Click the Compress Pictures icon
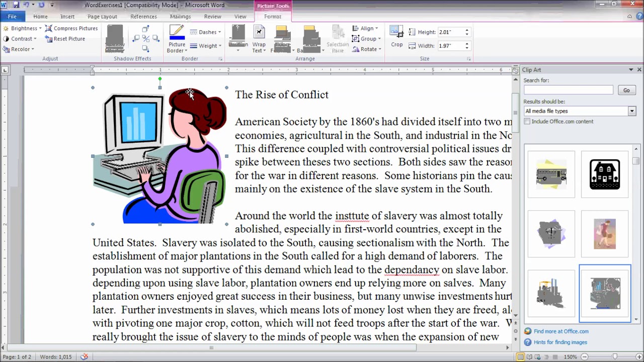 coord(48,29)
